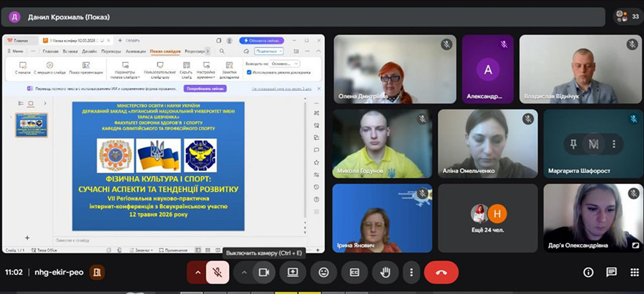Switch slide panel to outline view icon
This screenshot has width=644, height=294.
(21, 103)
